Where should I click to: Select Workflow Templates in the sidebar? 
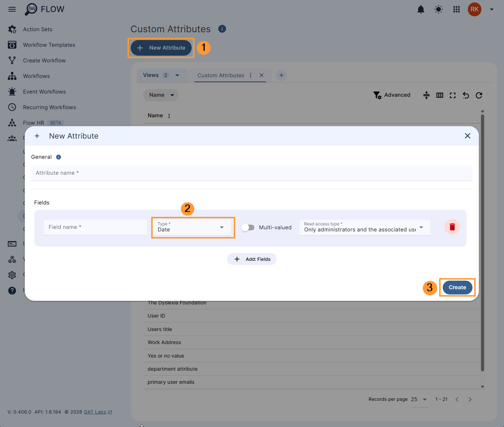pos(49,45)
